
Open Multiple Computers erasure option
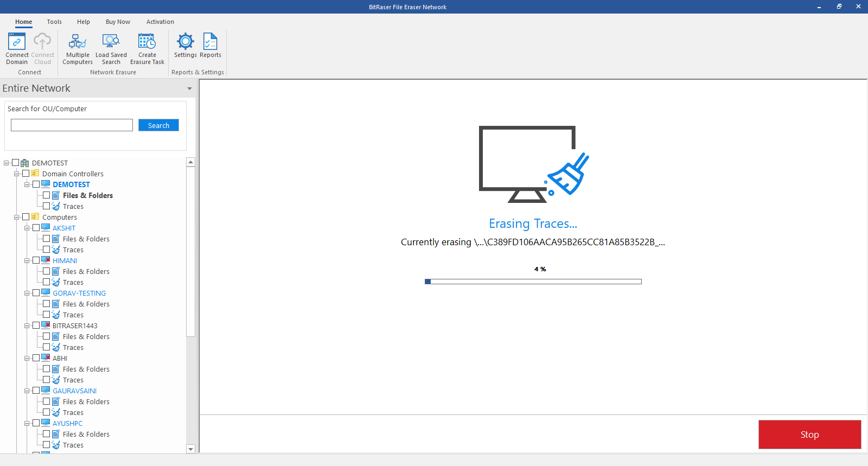[x=78, y=48]
